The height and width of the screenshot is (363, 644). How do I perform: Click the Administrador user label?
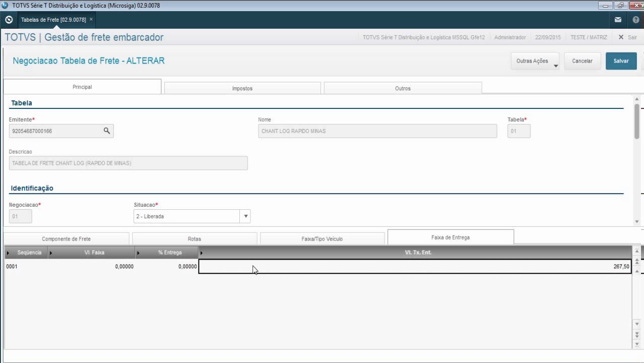510,37
